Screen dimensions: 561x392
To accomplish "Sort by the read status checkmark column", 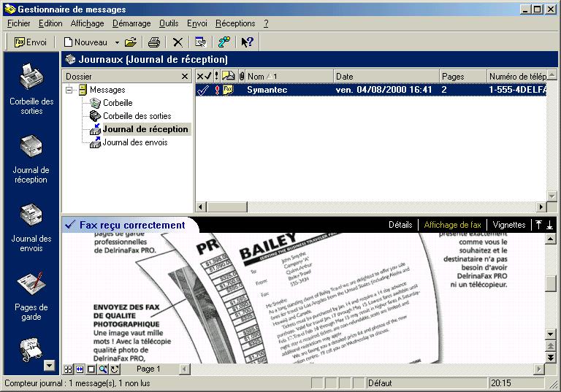I will (205, 76).
